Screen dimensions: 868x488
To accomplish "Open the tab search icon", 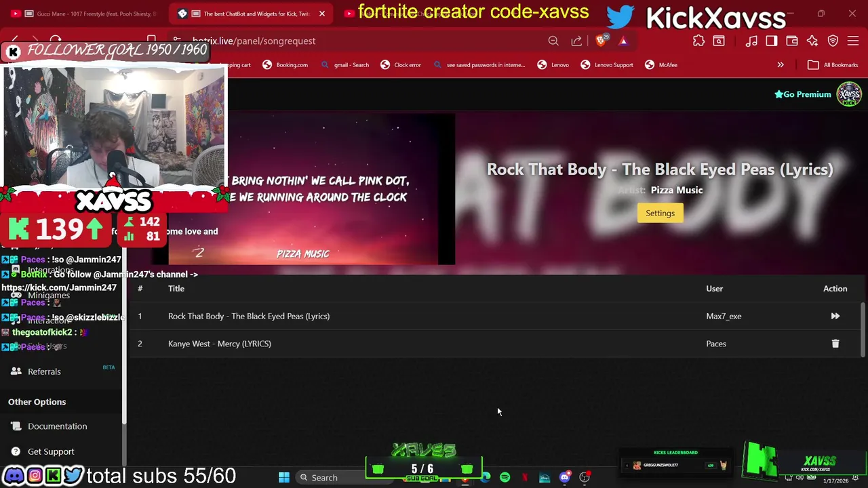I will tap(719, 41).
